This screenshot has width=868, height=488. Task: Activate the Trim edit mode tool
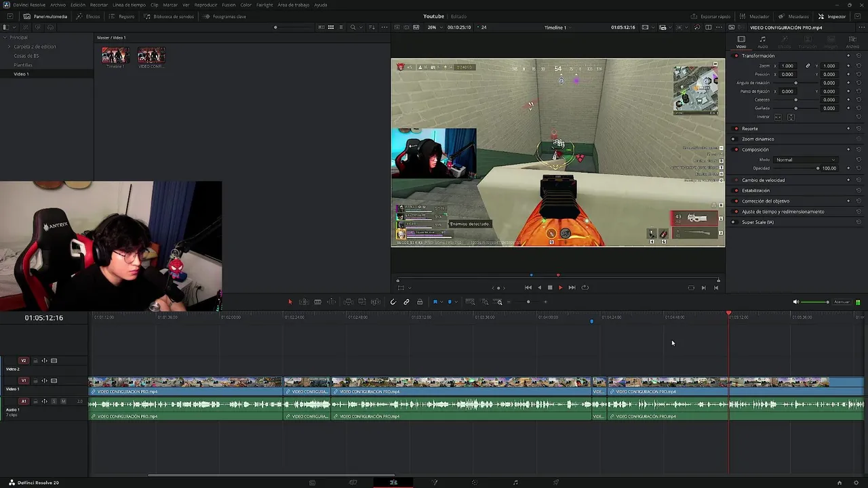pos(304,302)
